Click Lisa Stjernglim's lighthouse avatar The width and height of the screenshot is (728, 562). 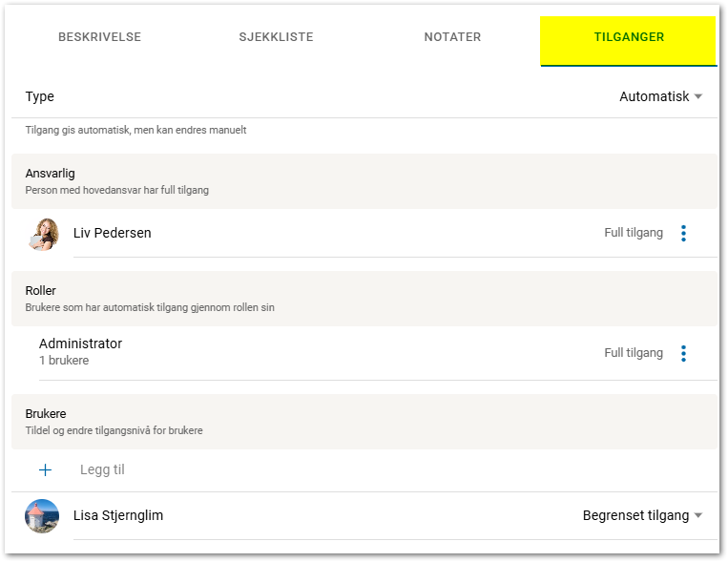click(x=42, y=516)
